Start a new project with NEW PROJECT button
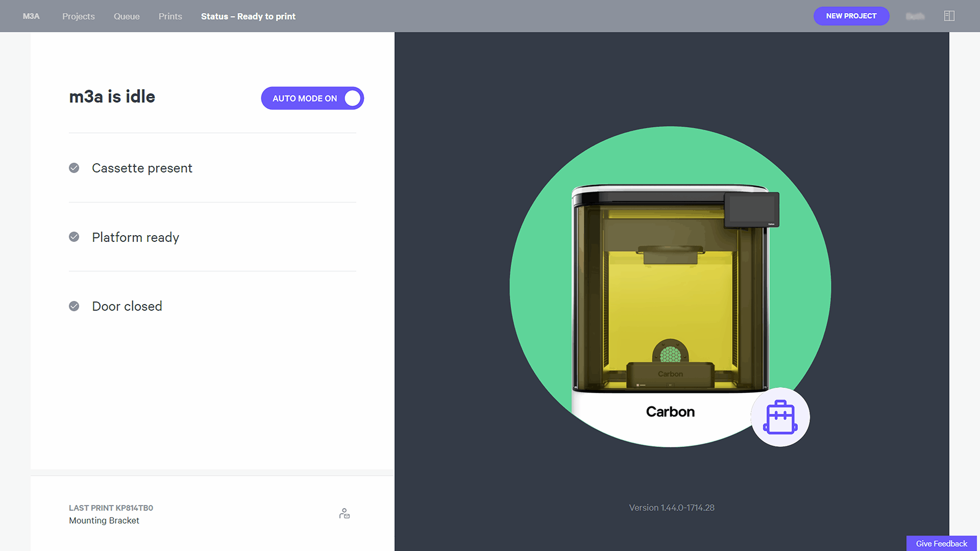The height and width of the screenshot is (551, 980). 851,16
